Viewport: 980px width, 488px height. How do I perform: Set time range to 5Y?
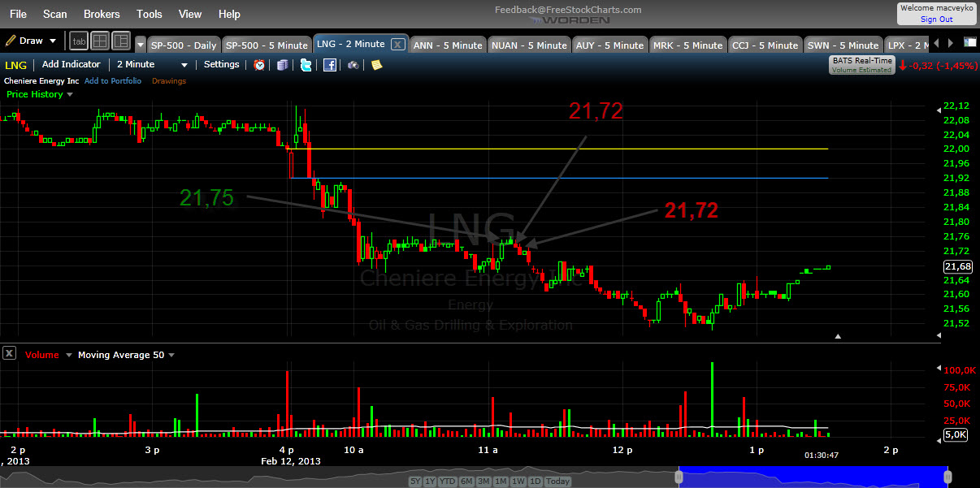coord(415,482)
